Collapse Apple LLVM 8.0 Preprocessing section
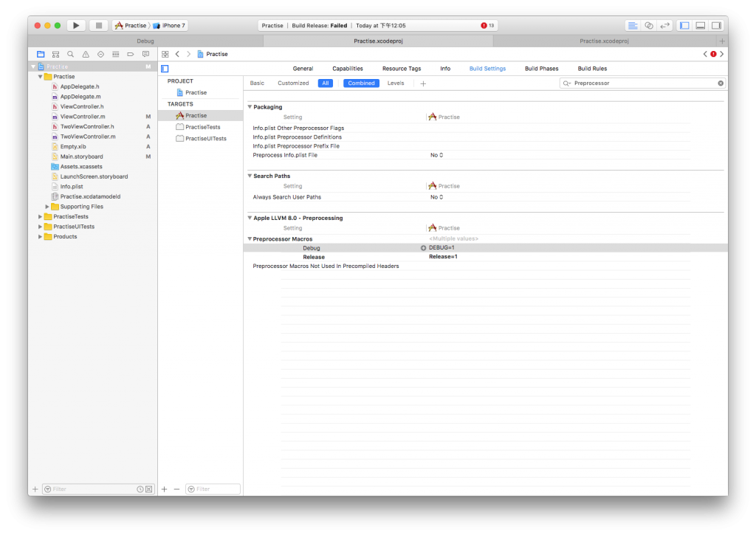This screenshot has width=756, height=536. [x=250, y=217]
